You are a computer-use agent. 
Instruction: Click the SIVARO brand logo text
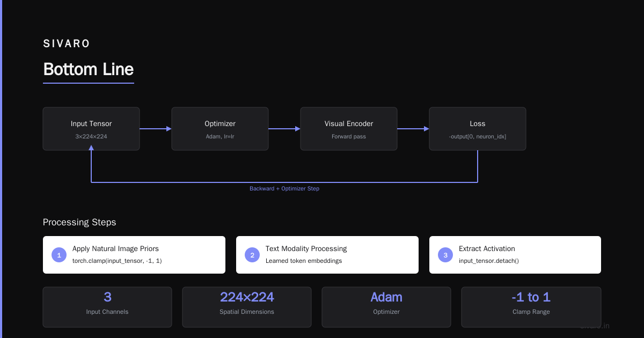(67, 44)
